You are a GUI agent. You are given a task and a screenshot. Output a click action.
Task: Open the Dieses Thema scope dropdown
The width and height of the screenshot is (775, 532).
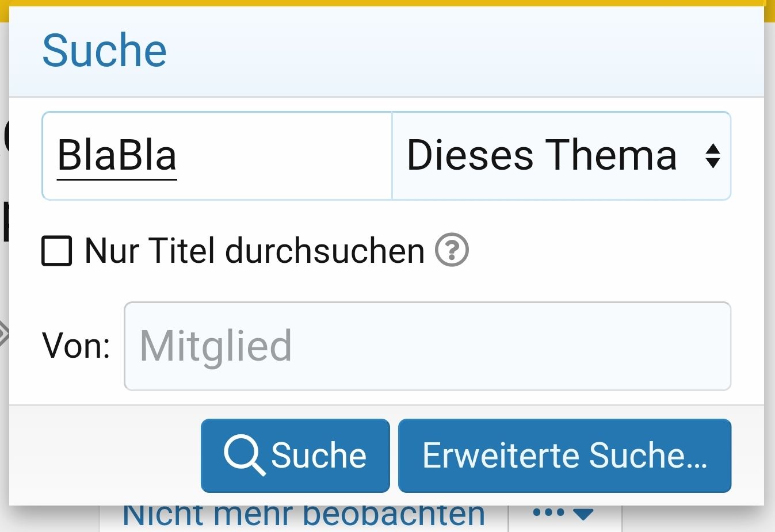(x=561, y=156)
